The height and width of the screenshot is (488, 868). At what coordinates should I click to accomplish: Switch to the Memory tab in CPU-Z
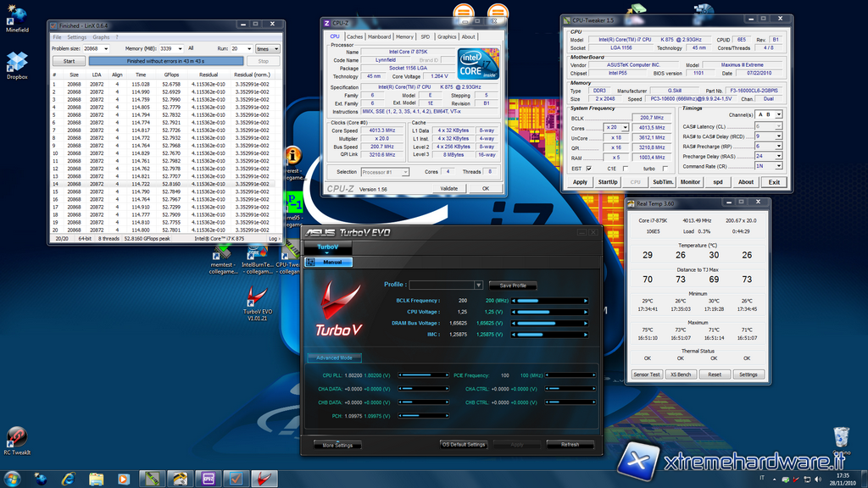click(x=404, y=36)
